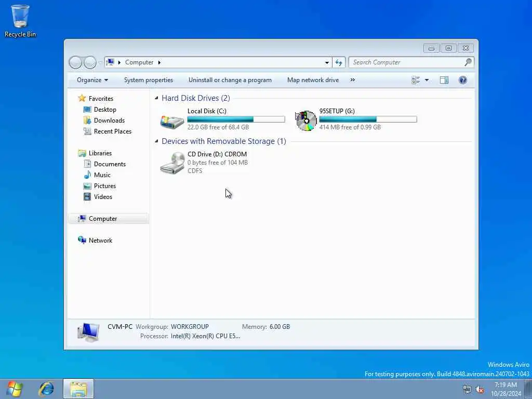The height and width of the screenshot is (399, 532).
Task: Click Uninstall or change a program
Action: pos(230,80)
